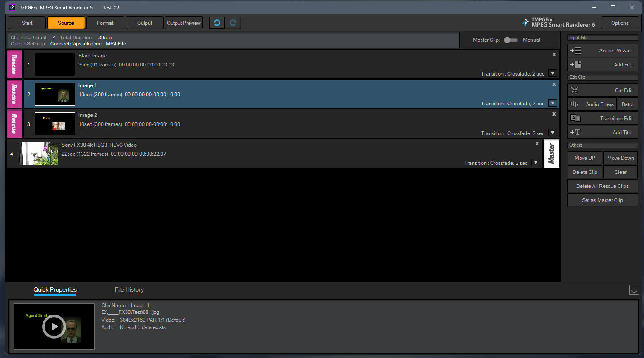
Task: Click the '3sec (91 frames)' duration text
Action: click(x=97, y=65)
